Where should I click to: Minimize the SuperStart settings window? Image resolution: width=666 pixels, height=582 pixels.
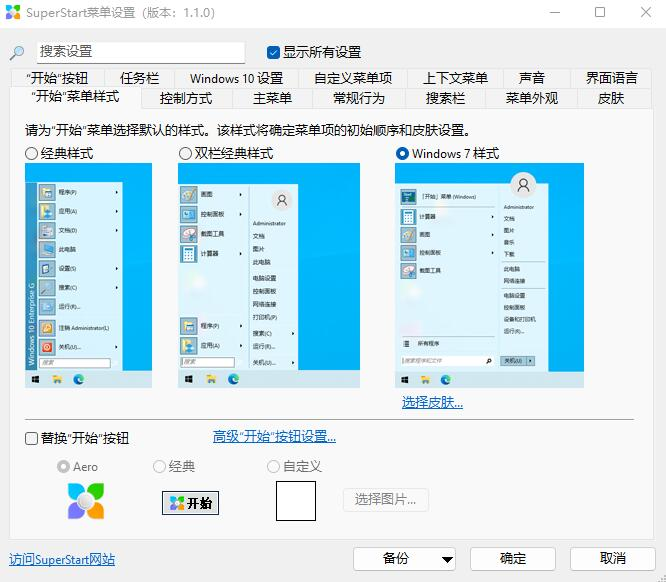[x=555, y=12]
